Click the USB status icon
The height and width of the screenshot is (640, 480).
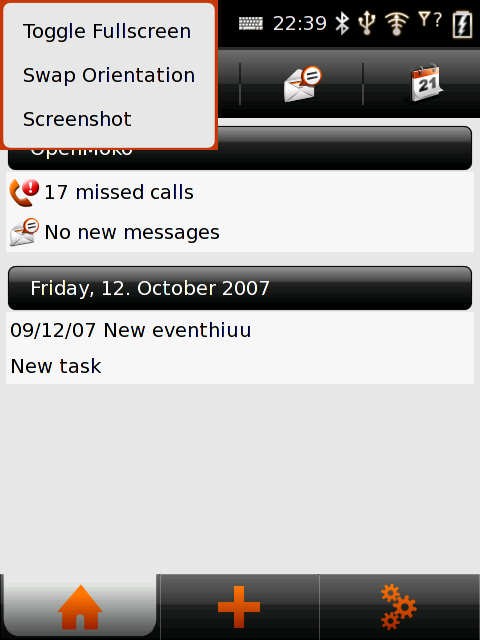367,23
